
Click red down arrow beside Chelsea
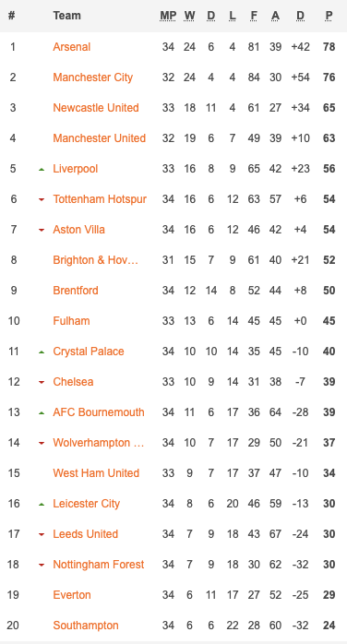point(41,382)
